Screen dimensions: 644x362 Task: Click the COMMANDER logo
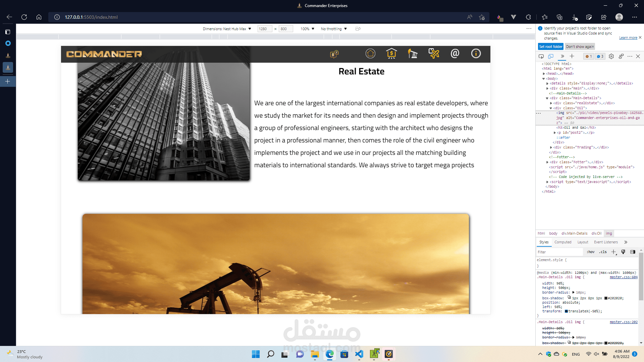104,54
